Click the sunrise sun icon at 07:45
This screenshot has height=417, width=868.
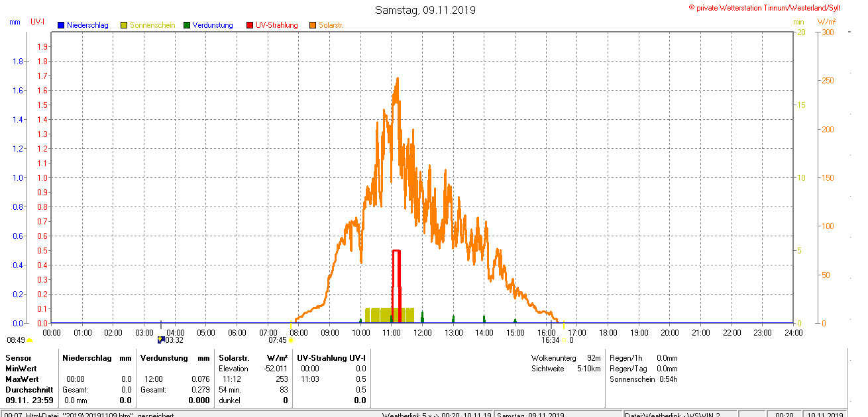pos(291,340)
